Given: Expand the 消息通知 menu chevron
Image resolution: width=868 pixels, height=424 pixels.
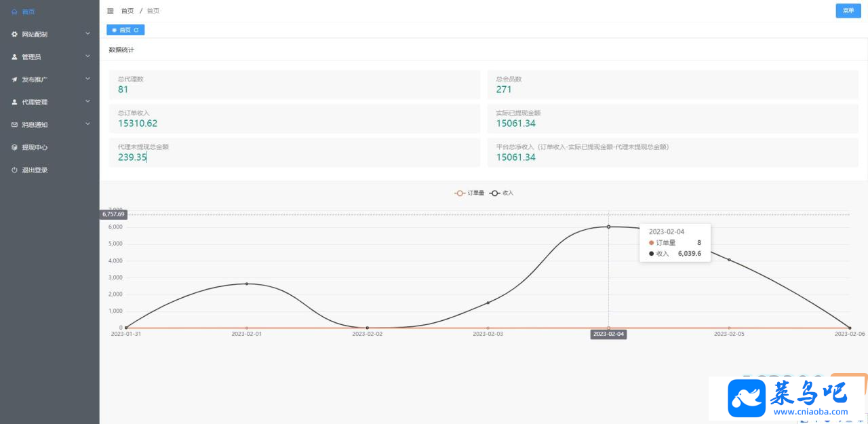Looking at the screenshot, I should pos(87,124).
